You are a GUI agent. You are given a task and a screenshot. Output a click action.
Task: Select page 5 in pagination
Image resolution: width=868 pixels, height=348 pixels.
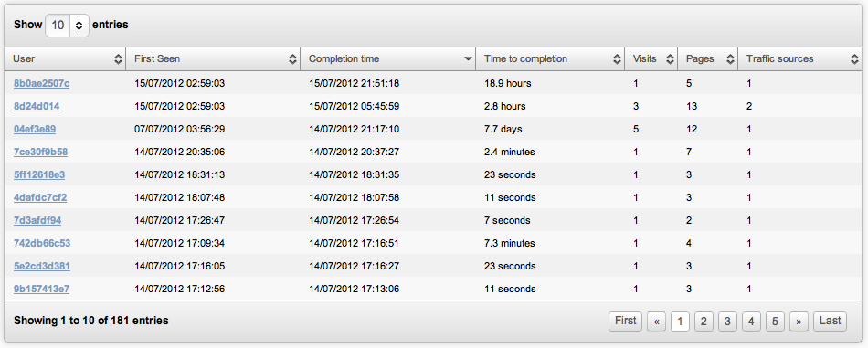tap(775, 322)
